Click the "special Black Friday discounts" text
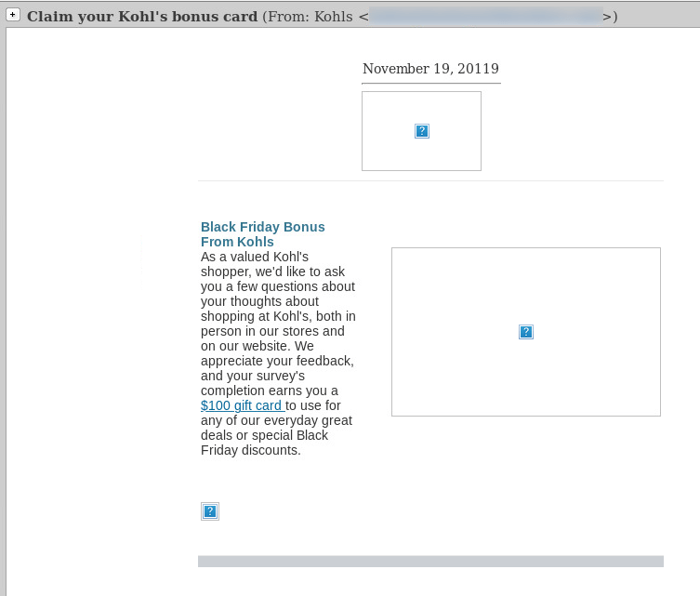This screenshot has width=700, height=596. click(279, 443)
